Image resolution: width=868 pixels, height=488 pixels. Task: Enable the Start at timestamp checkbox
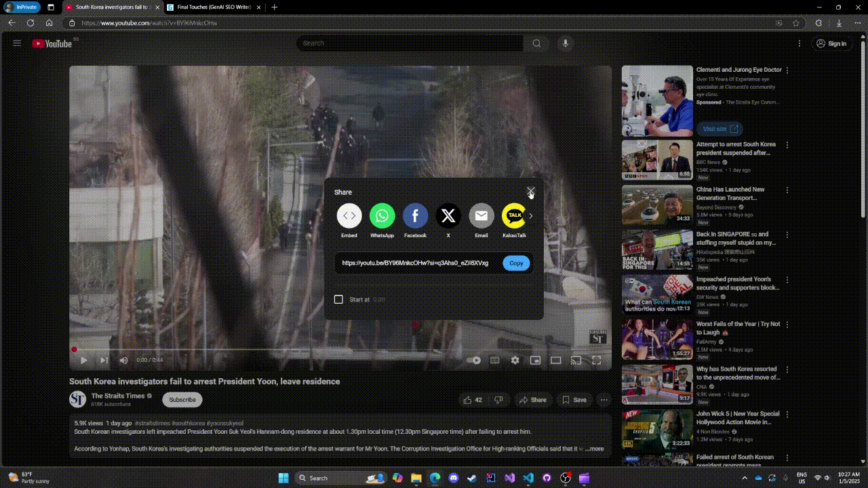[x=338, y=299]
